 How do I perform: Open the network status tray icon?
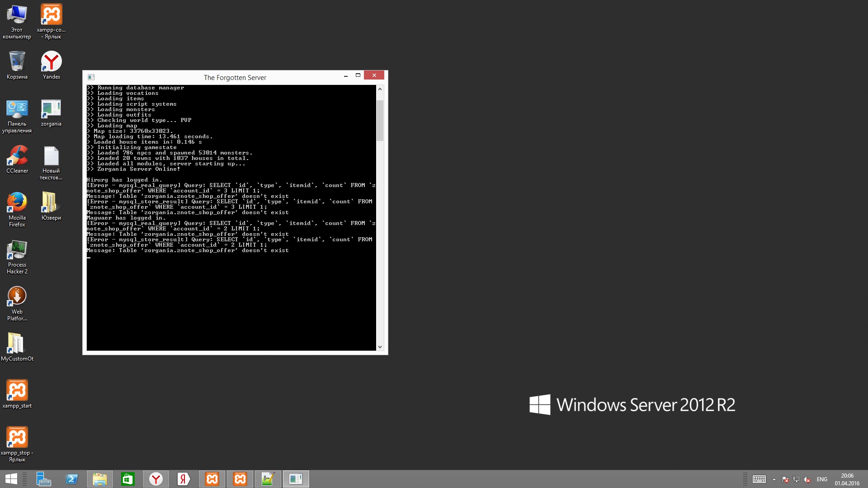(796, 479)
